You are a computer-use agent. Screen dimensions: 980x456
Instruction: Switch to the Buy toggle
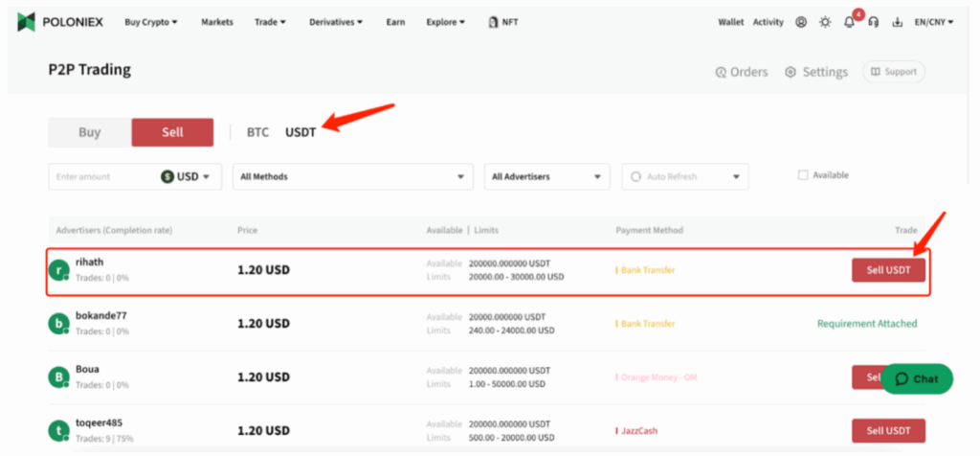click(x=89, y=132)
